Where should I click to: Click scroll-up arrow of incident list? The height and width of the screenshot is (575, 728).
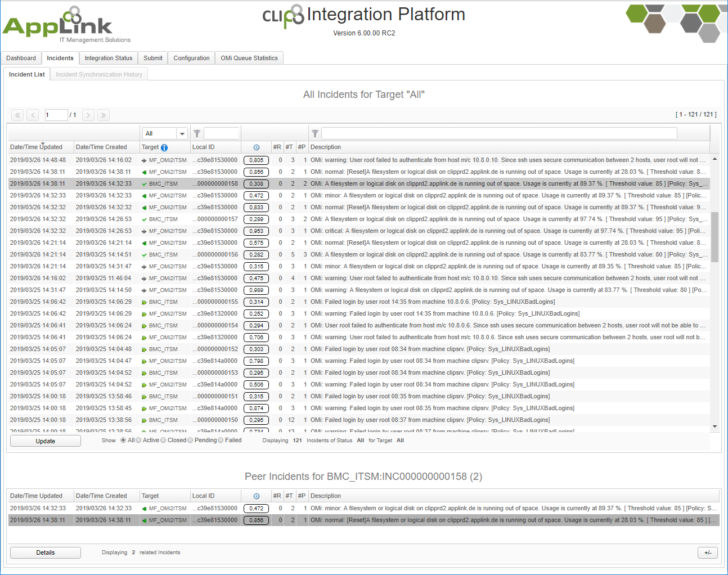(x=714, y=159)
